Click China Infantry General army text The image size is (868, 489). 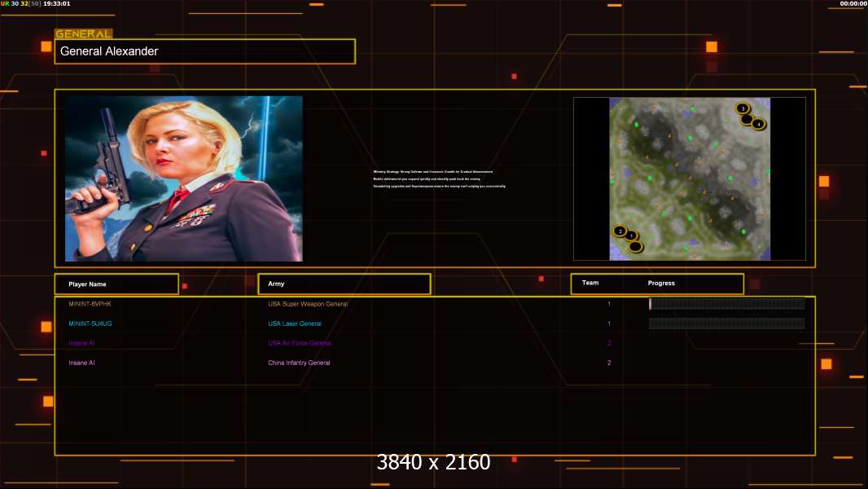coord(299,363)
